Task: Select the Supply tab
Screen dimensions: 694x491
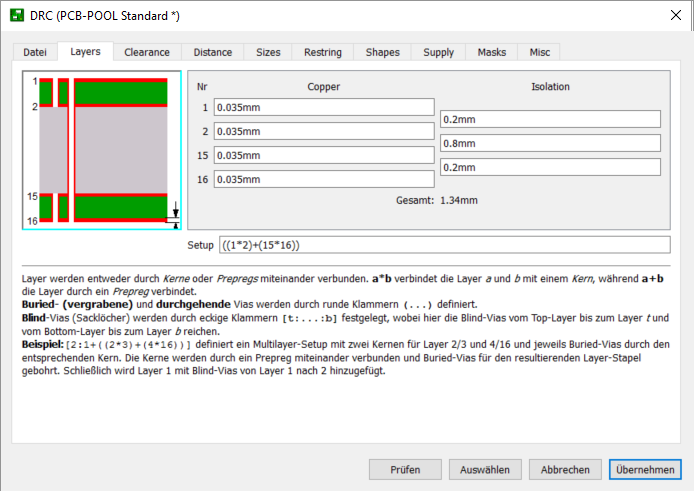Action: click(438, 52)
